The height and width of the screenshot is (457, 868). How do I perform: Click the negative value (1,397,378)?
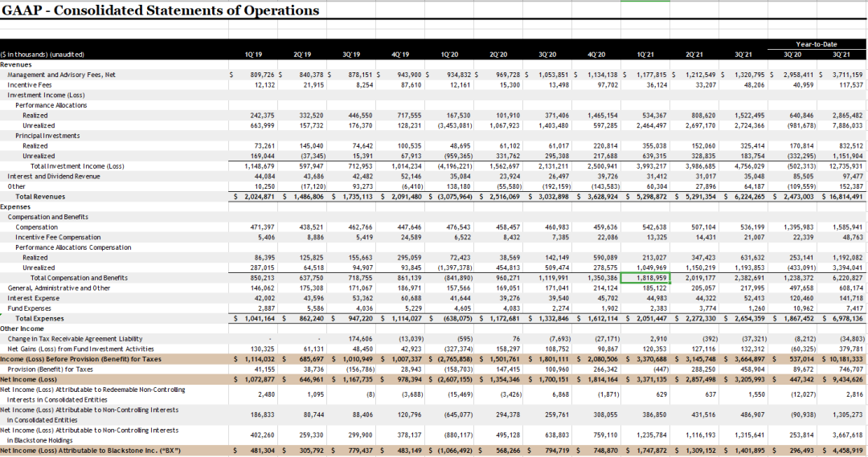(455, 267)
